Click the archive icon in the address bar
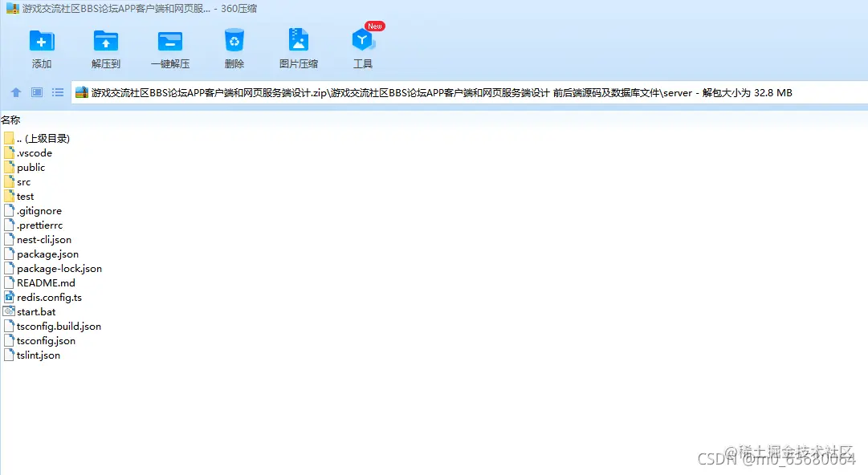Screen dimensions: 868x475 [x=81, y=91]
